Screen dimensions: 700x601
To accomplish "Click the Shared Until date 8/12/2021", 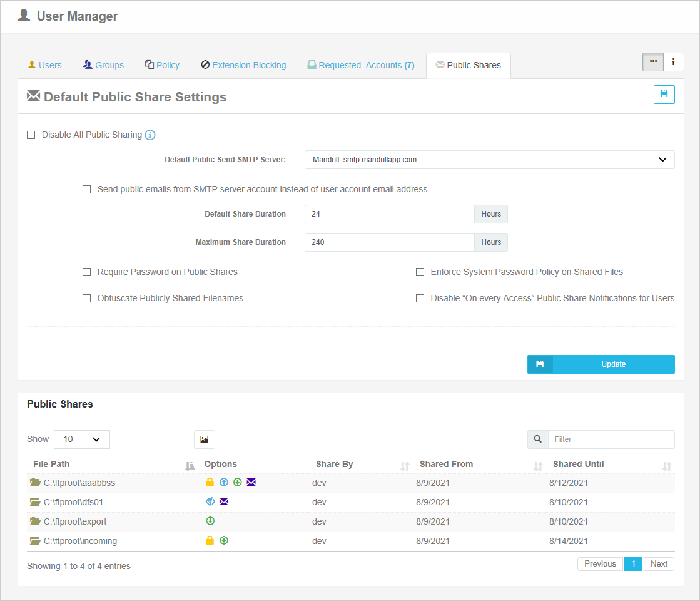I will 568,483.
